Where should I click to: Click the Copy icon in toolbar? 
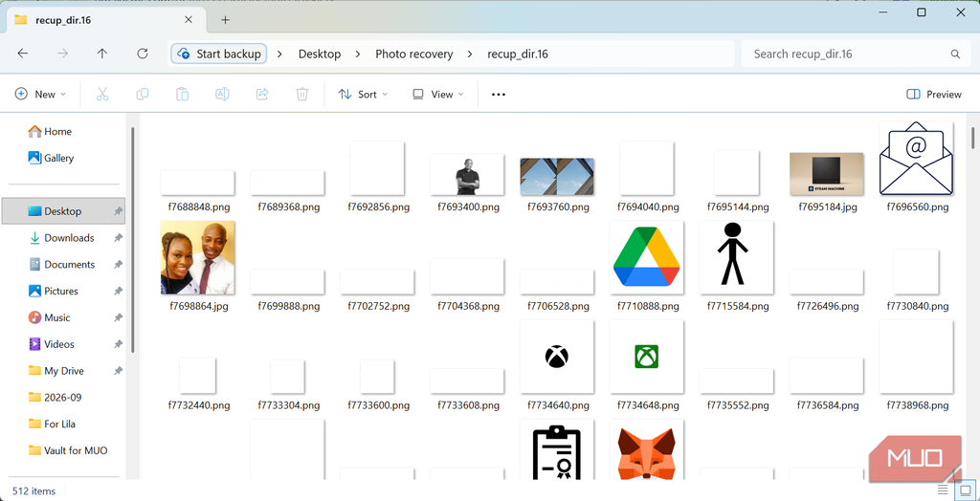click(143, 95)
